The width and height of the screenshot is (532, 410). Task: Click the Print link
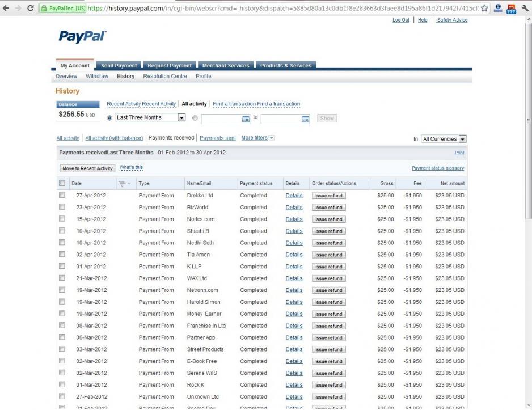coord(459,153)
